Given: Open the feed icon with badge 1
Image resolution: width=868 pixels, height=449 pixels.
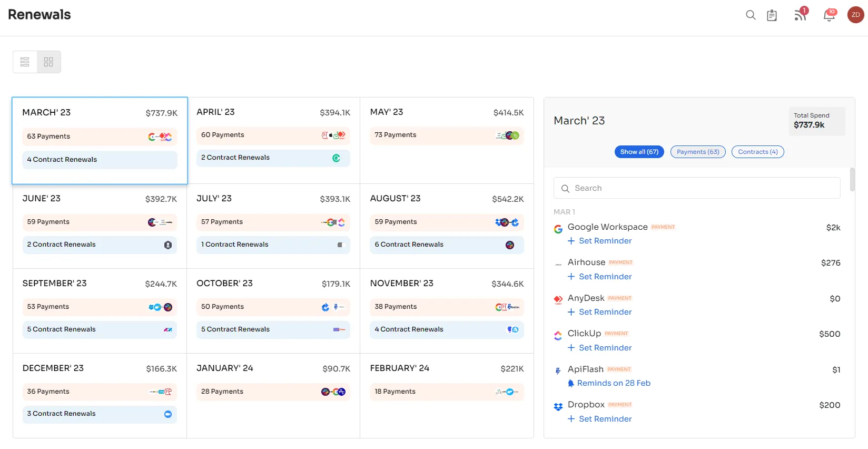Looking at the screenshot, I should (801, 14).
